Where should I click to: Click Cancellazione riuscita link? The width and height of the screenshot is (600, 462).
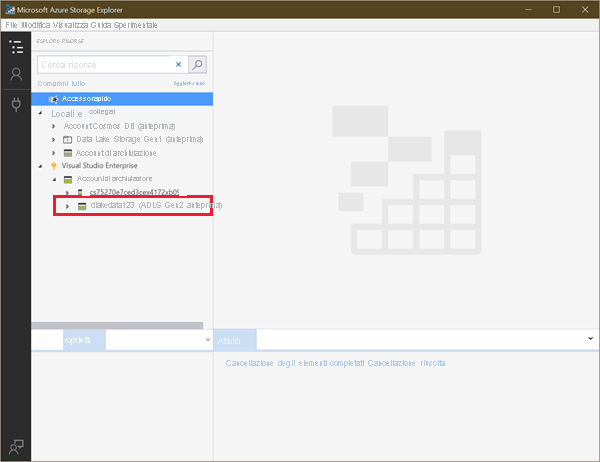(x=406, y=363)
